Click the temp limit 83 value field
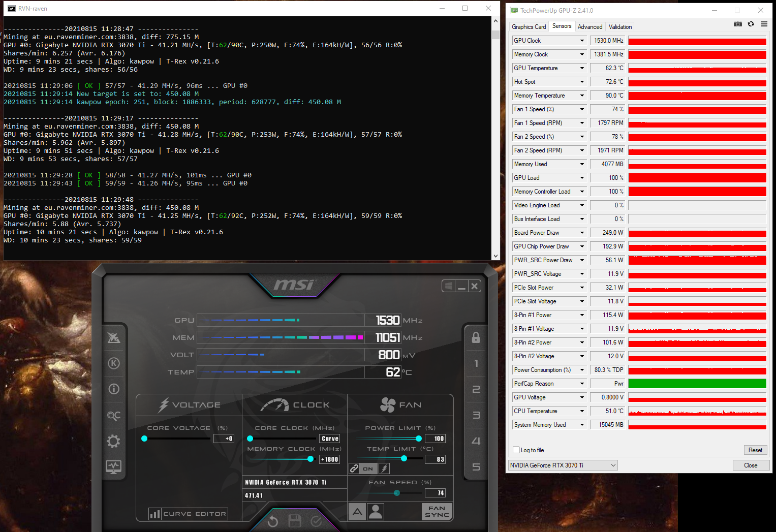Image resolution: width=776 pixels, height=532 pixels. (x=436, y=459)
